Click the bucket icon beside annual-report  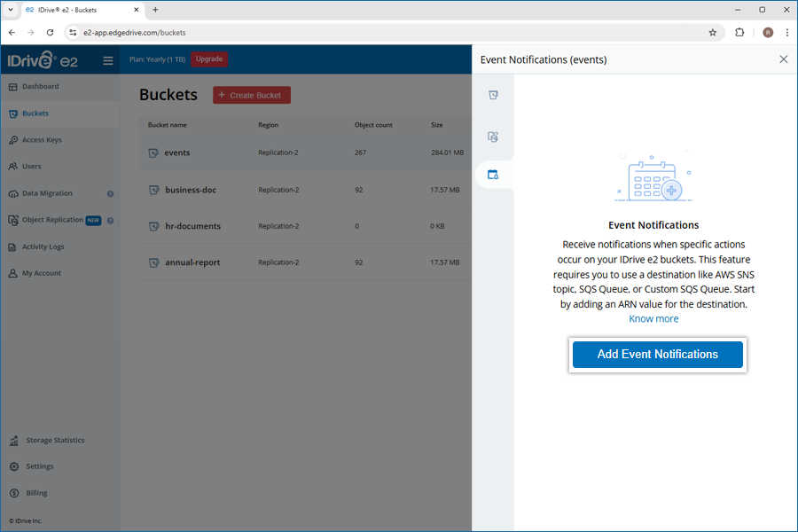[153, 262]
